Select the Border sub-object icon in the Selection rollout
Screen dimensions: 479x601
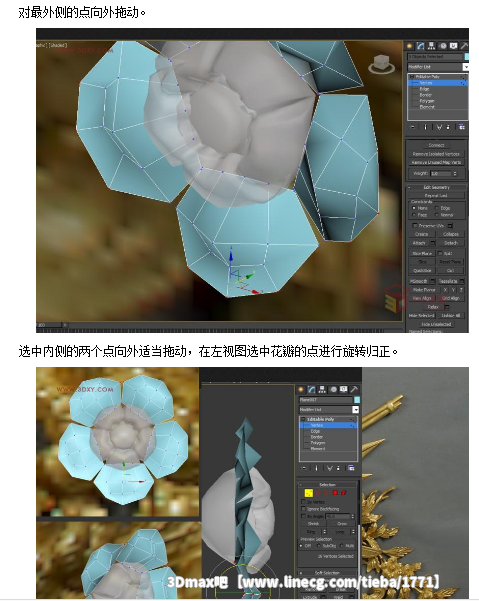tap(326, 493)
